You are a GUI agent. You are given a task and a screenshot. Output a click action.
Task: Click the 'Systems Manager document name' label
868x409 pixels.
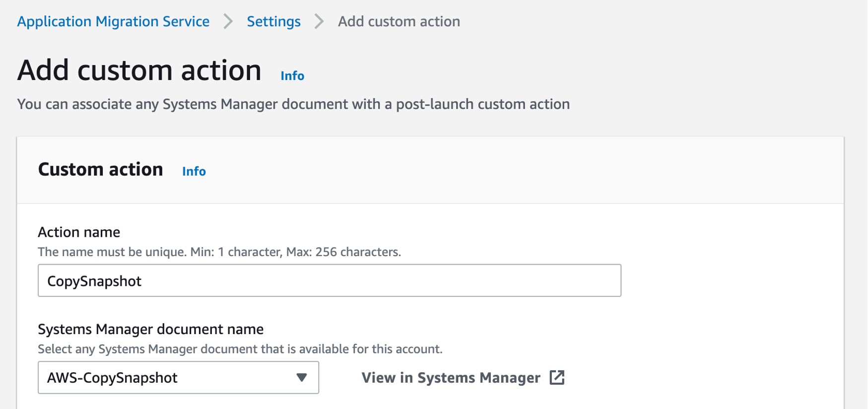click(150, 329)
